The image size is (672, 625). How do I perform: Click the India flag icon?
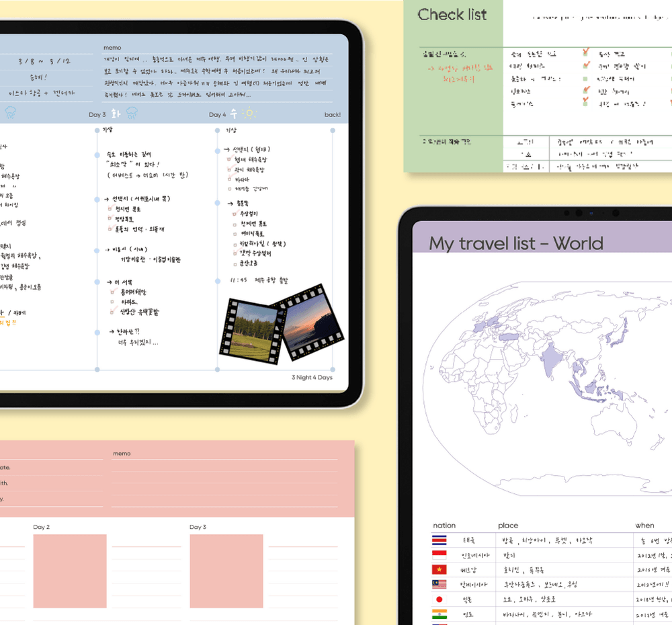click(439, 614)
